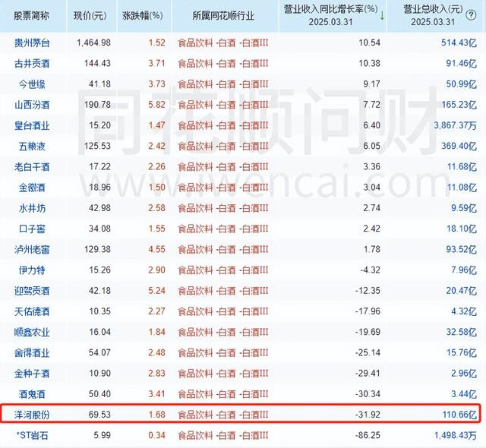Select 1,464.98 price cell of 贵州茅台
Image resolution: width=486 pixels, height=448 pixels.
tap(93, 43)
